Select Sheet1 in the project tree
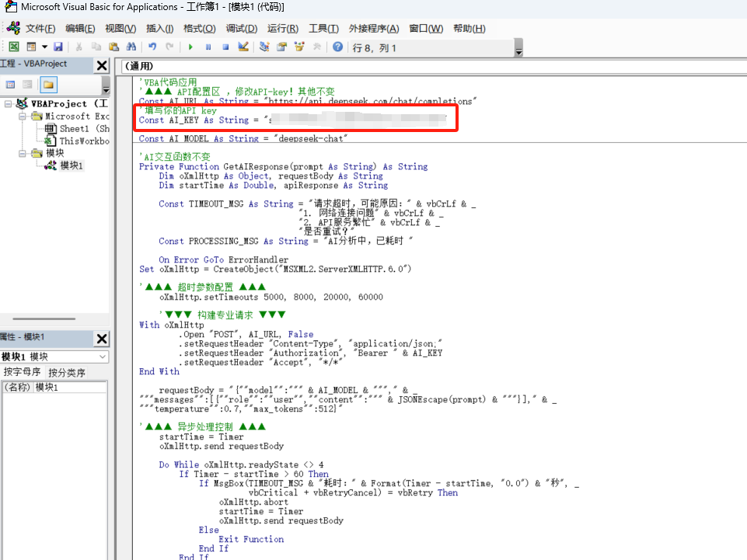This screenshot has width=747, height=560. [x=75, y=129]
